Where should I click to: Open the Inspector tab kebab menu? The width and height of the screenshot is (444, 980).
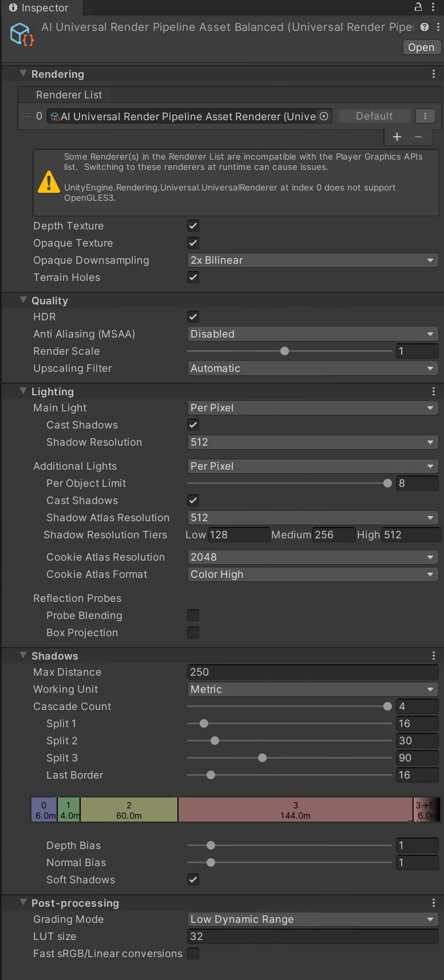(433, 7)
